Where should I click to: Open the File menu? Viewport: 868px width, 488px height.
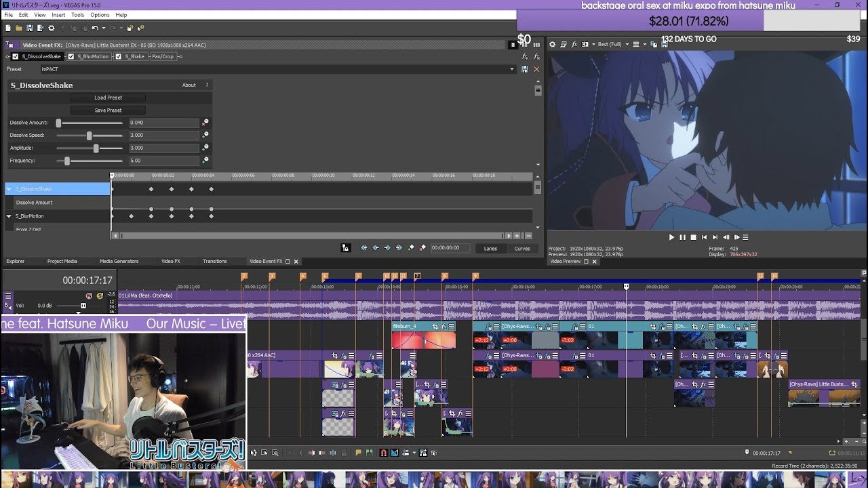point(9,15)
